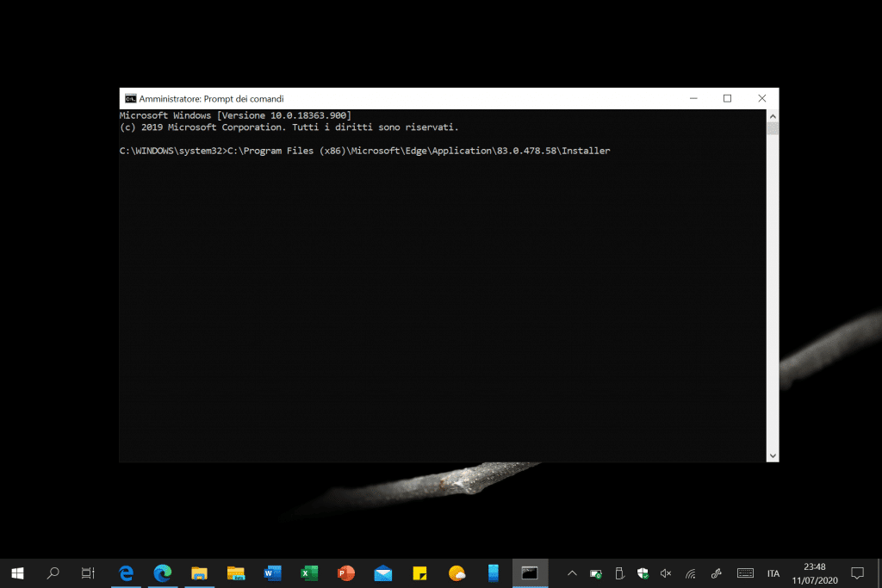
Task: Click the console scrollbar down arrow
Action: pyautogui.click(x=772, y=455)
